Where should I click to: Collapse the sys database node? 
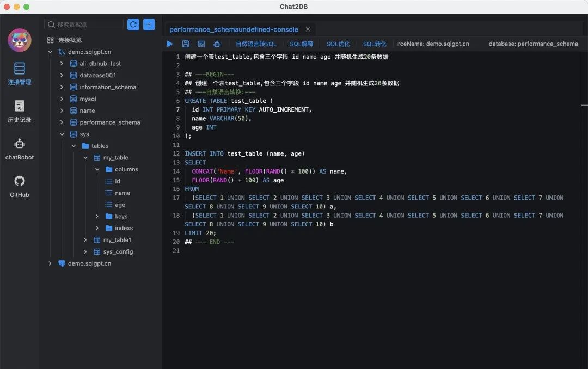(x=62, y=134)
